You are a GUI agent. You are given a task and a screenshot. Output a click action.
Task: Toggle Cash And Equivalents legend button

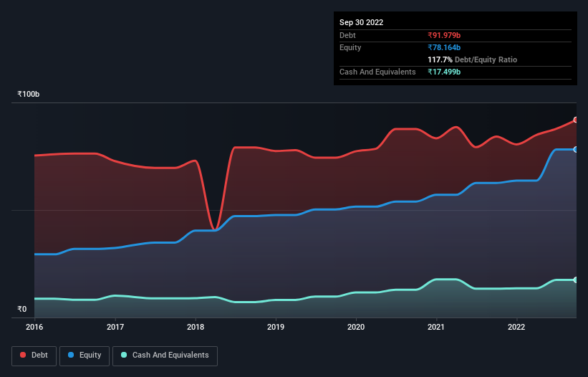(165, 355)
